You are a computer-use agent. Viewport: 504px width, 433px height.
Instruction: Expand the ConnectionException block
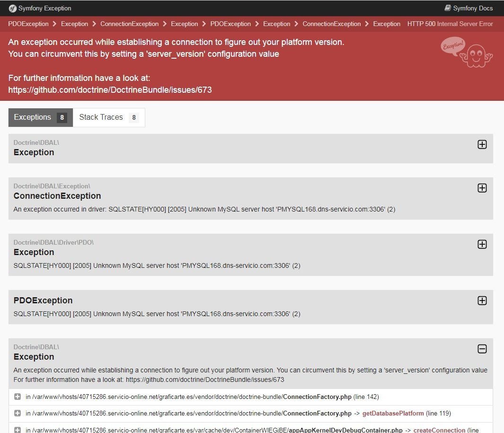pos(482,188)
